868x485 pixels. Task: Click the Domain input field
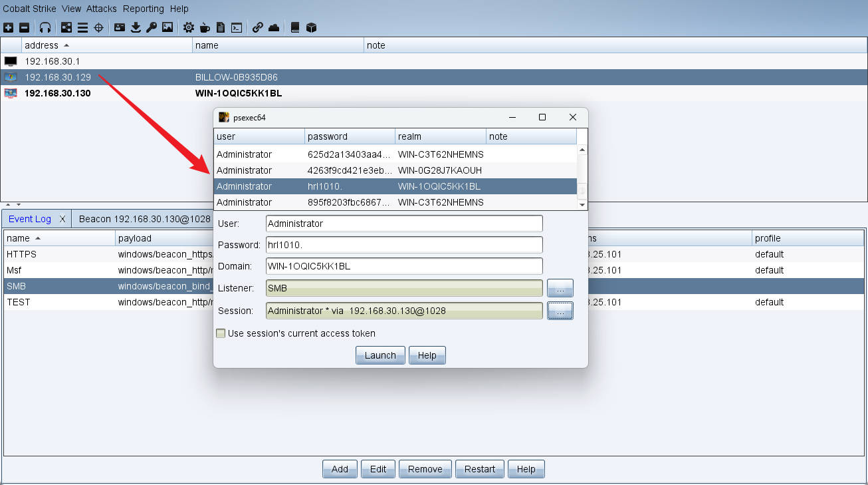[x=404, y=266]
